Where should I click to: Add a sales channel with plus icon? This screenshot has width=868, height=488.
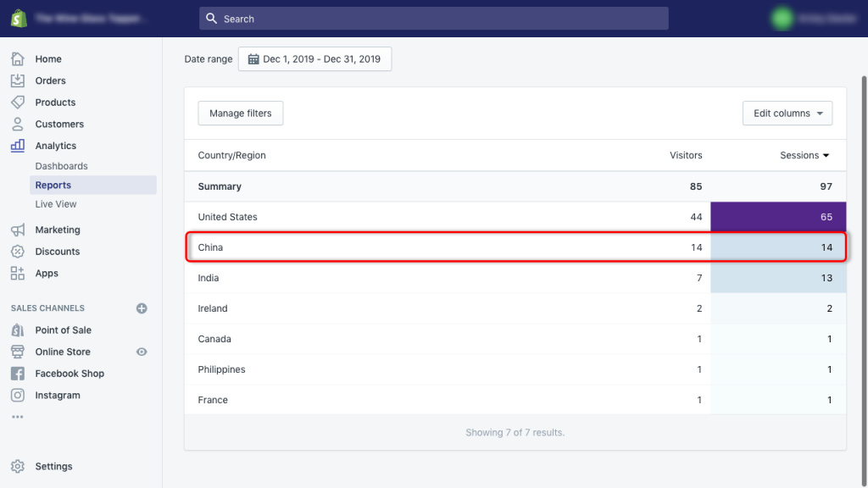(x=142, y=308)
